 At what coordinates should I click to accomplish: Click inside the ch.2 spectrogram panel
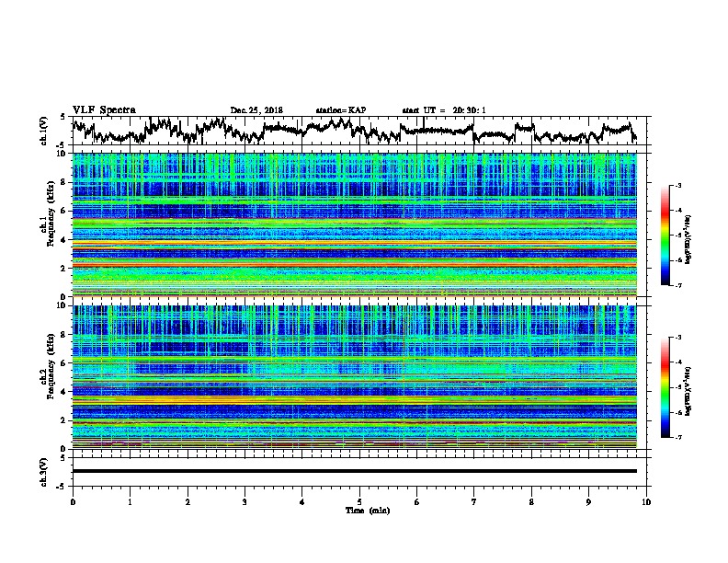point(355,377)
